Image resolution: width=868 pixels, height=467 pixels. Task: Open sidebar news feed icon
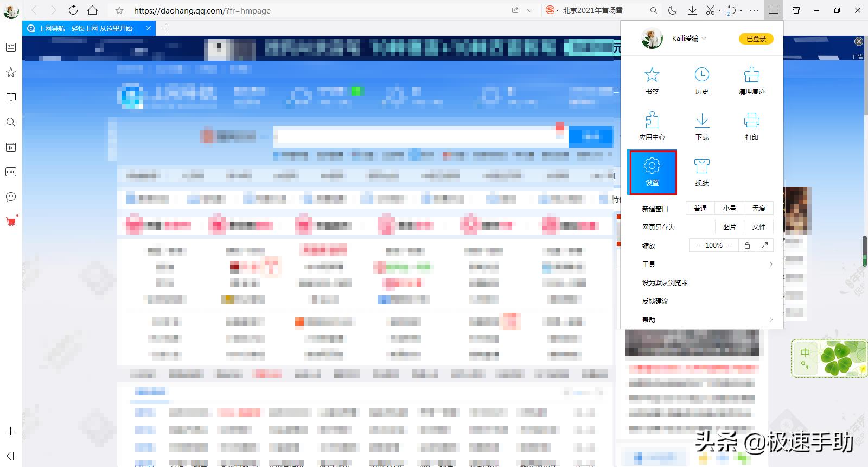click(x=10, y=47)
